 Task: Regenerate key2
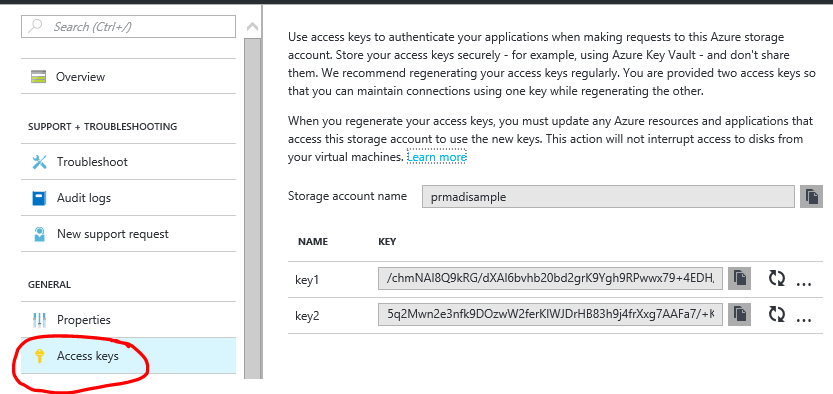pos(777,315)
